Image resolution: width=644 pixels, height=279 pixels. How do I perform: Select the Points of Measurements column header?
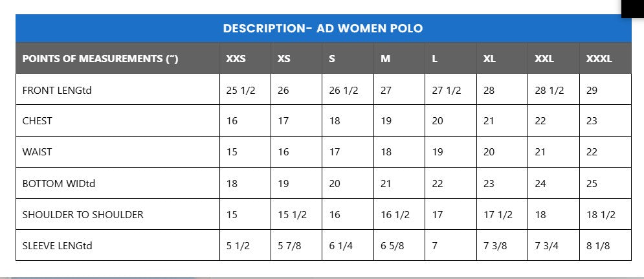[100, 59]
